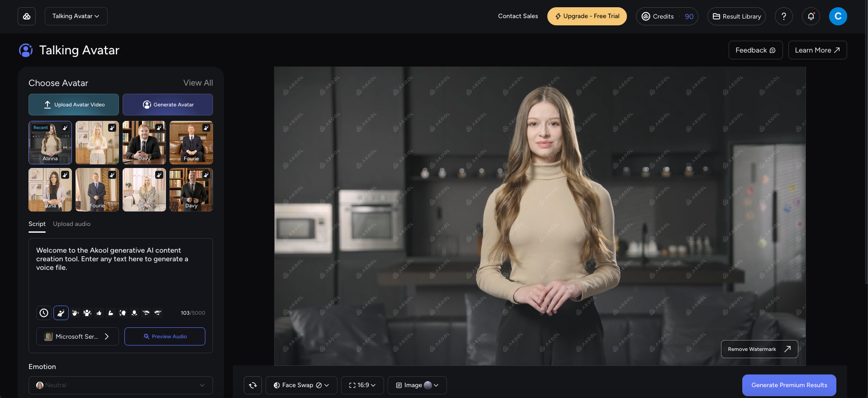Screen dimensions: 868x398
Task: Select Elina avatar sitting on white sofa
Action: tap(144, 190)
